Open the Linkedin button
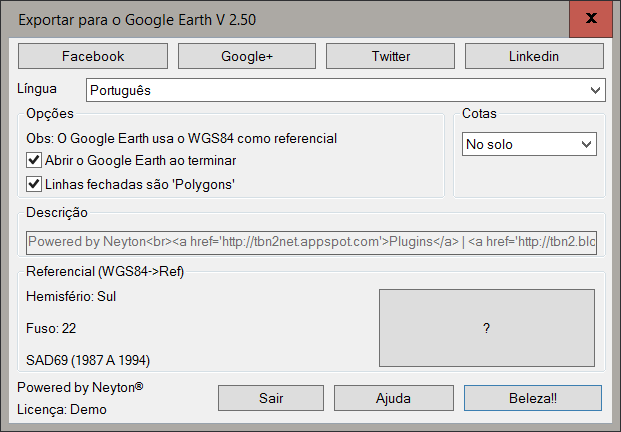This screenshot has width=621, height=432. pos(534,56)
